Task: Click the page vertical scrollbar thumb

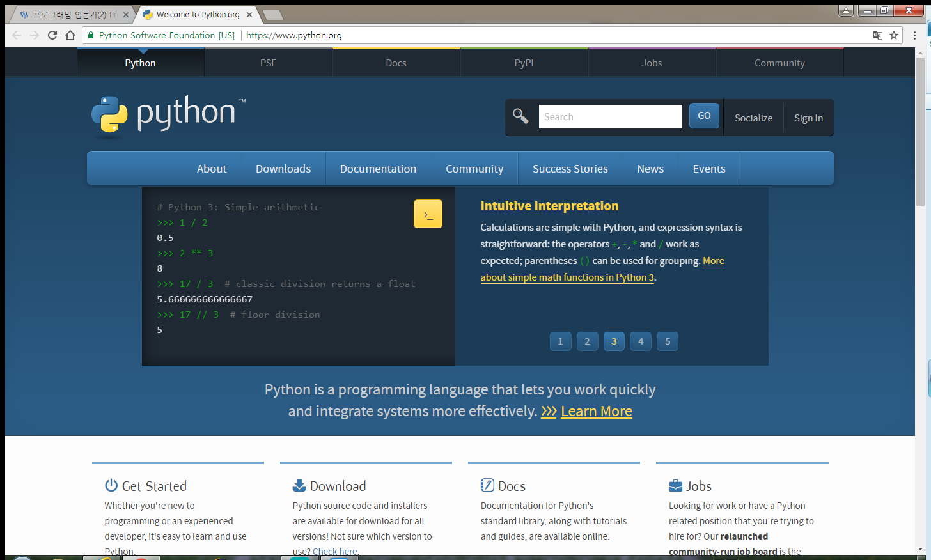Action: point(920,132)
